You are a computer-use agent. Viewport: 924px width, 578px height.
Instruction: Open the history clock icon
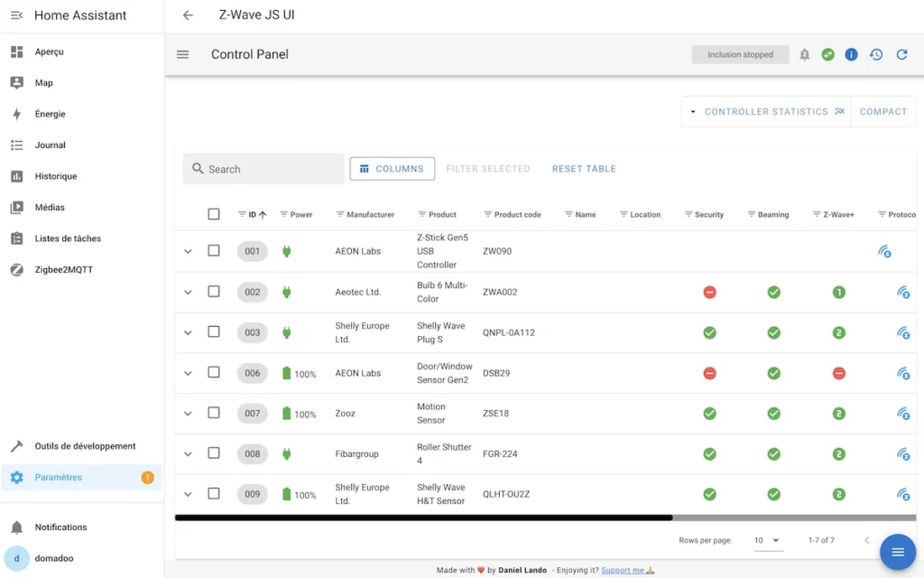[876, 54]
